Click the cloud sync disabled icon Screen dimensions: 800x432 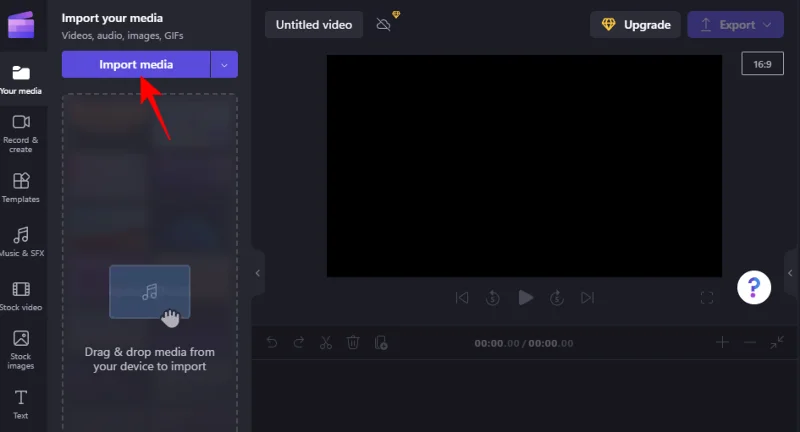(x=383, y=24)
